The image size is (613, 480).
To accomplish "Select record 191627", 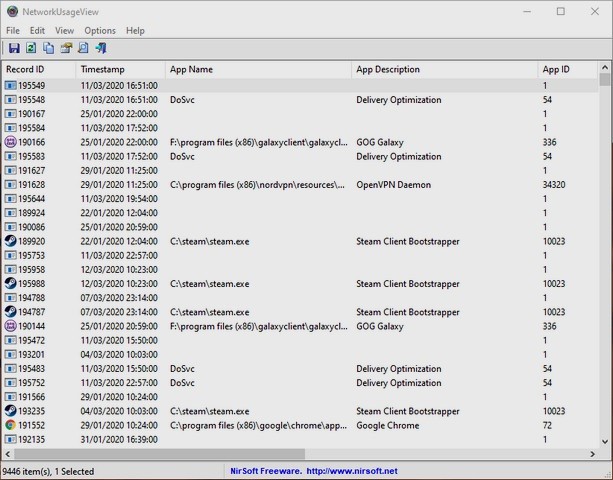I will (300, 170).
